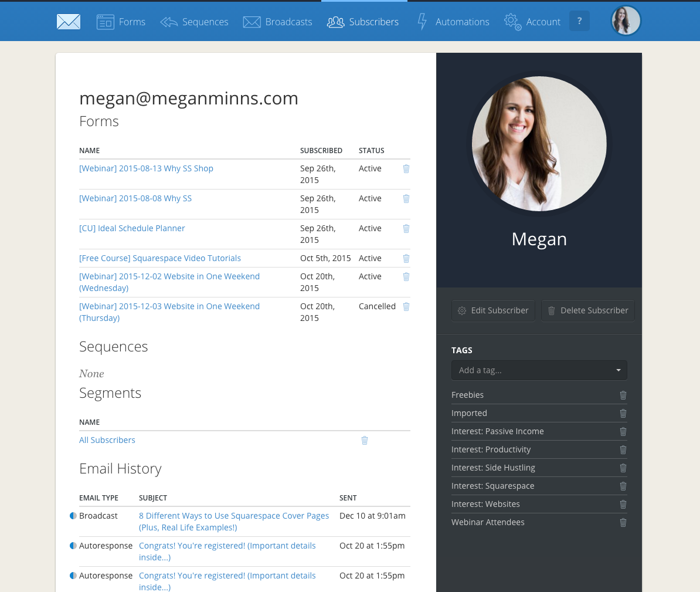Viewport: 700px width, 592px height.
Task: Open [Webinar] 2015-08-13 Why SS Shop link
Action: (x=146, y=168)
